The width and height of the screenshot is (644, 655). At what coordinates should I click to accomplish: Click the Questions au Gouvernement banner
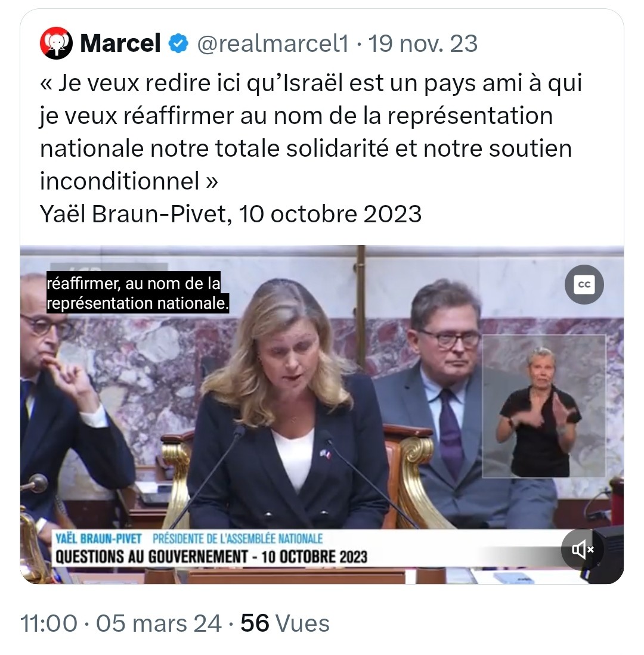(x=212, y=557)
